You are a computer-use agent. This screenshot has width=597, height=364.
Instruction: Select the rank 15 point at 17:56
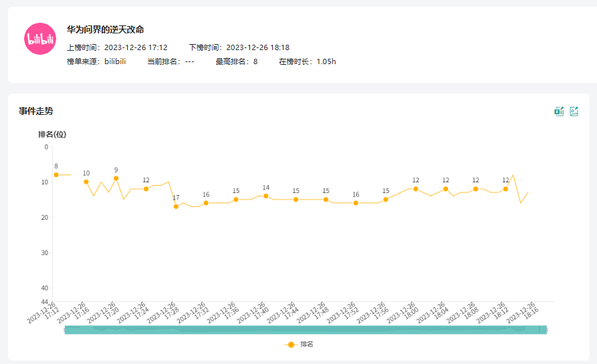click(386, 200)
